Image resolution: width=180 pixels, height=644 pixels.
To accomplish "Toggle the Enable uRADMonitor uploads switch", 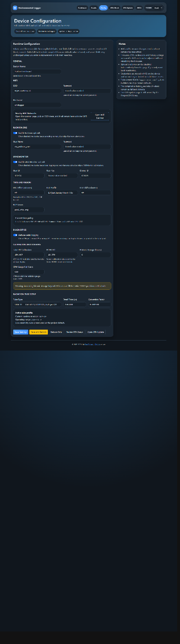I will click(15, 162).
